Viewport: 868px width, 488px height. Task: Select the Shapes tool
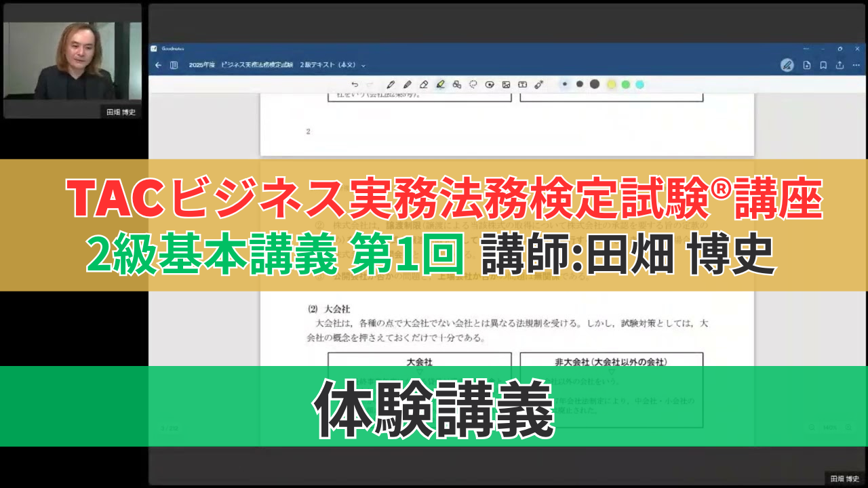click(x=457, y=85)
